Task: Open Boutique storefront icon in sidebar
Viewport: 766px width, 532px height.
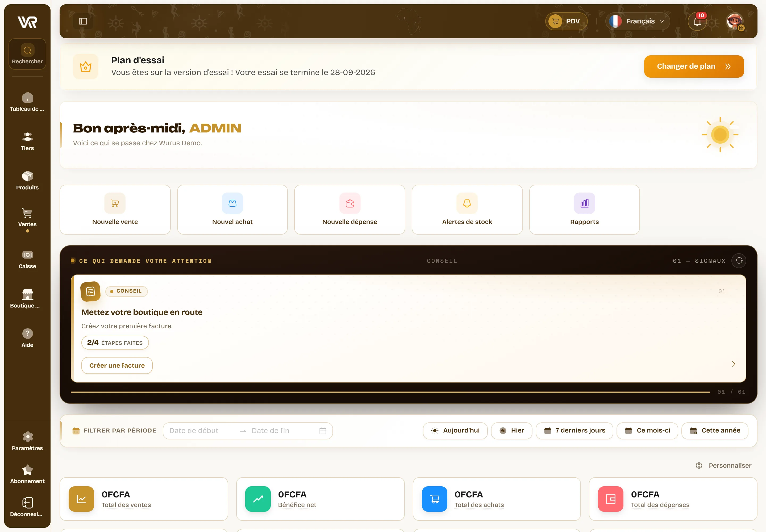Action: coord(27,294)
